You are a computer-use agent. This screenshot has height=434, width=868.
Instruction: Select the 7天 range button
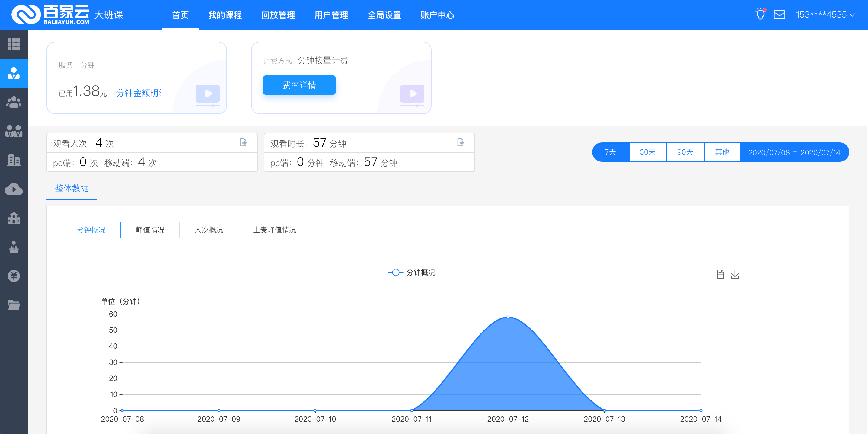click(x=611, y=152)
